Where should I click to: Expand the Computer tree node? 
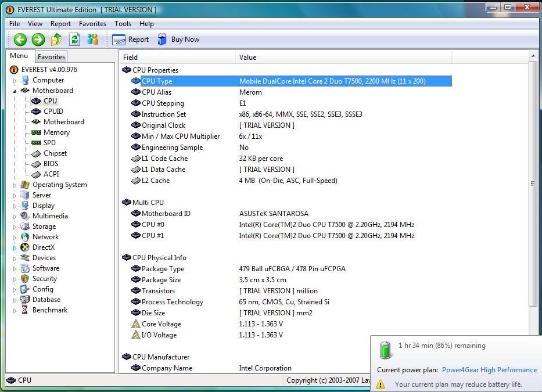(15, 81)
